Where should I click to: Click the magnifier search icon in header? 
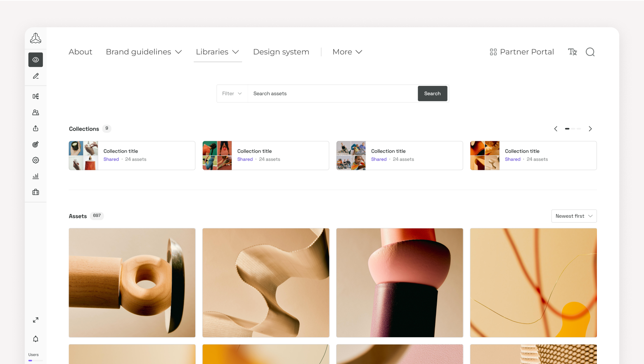tap(590, 52)
